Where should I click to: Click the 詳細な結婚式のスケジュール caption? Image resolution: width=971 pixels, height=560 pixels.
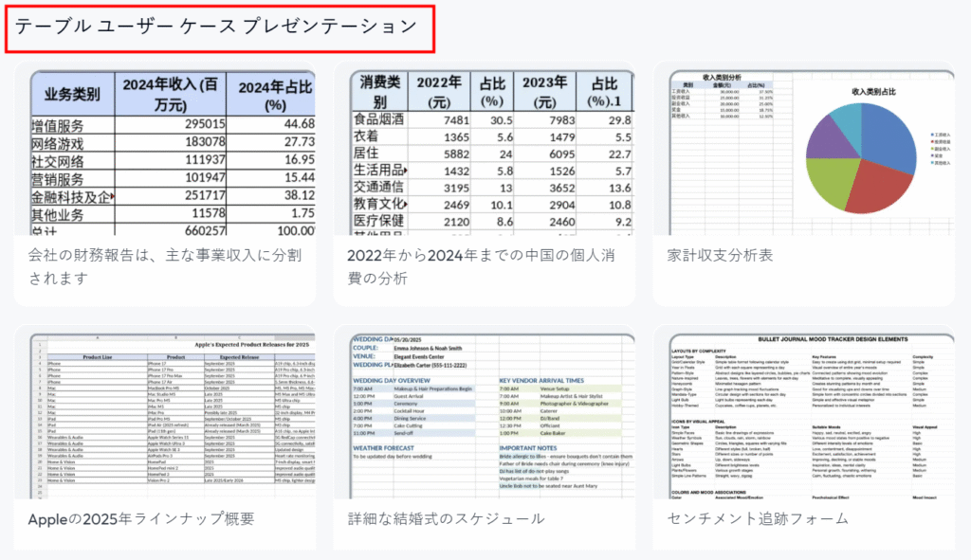[x=446, y=518]
